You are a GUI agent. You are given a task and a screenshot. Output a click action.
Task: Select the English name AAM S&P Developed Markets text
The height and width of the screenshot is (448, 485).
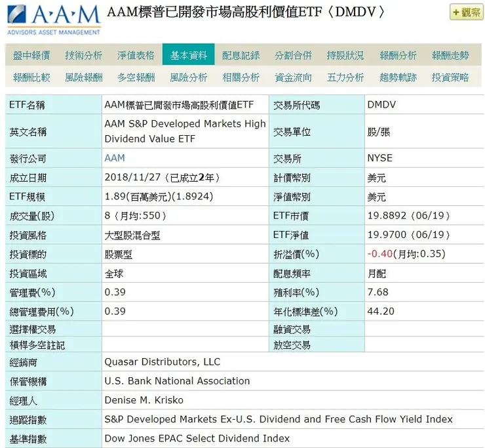point(185,131)
